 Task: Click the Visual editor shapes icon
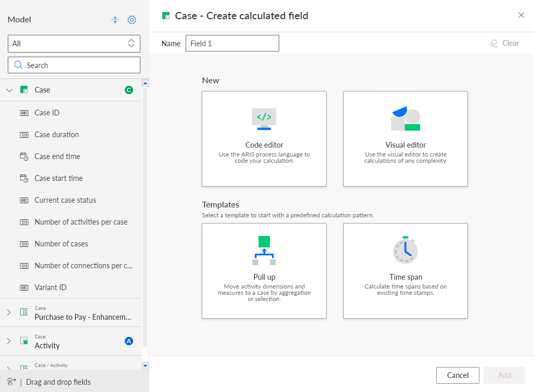tap(405, 119)
